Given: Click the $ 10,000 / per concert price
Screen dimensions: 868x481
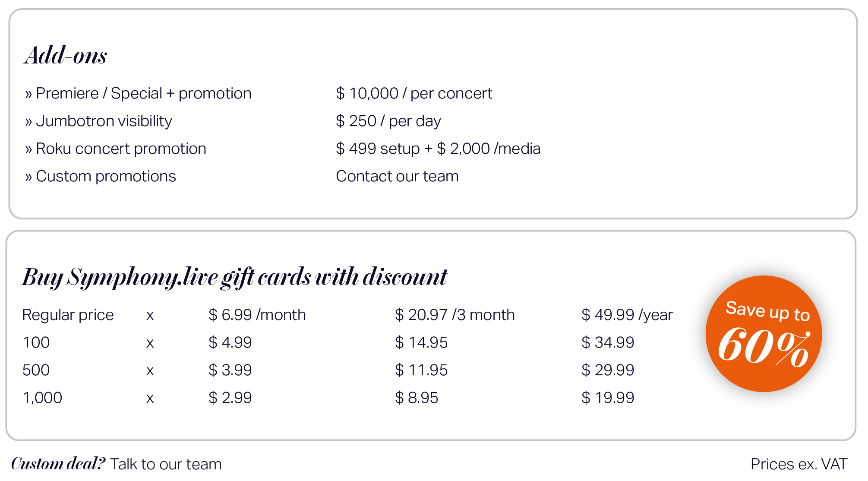Looking at the screenshot, I should point(414,93).
